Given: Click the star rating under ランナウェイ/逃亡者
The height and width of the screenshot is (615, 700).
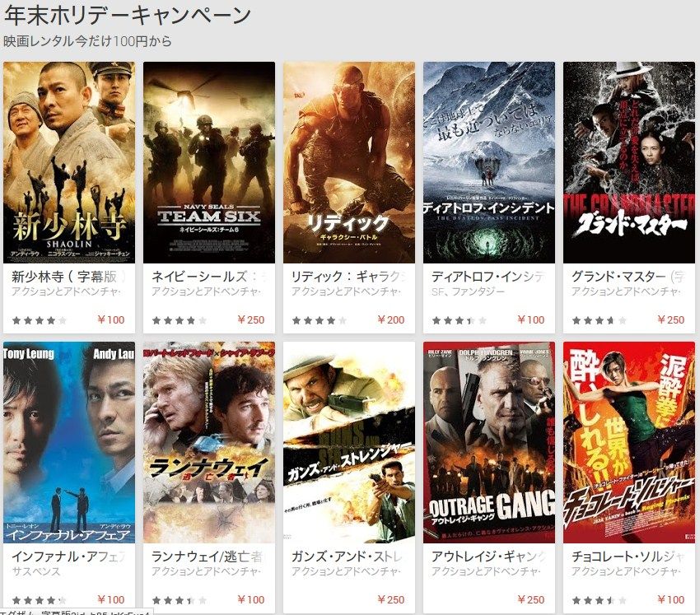Looking at the screenshot, I should click(180, 600).
